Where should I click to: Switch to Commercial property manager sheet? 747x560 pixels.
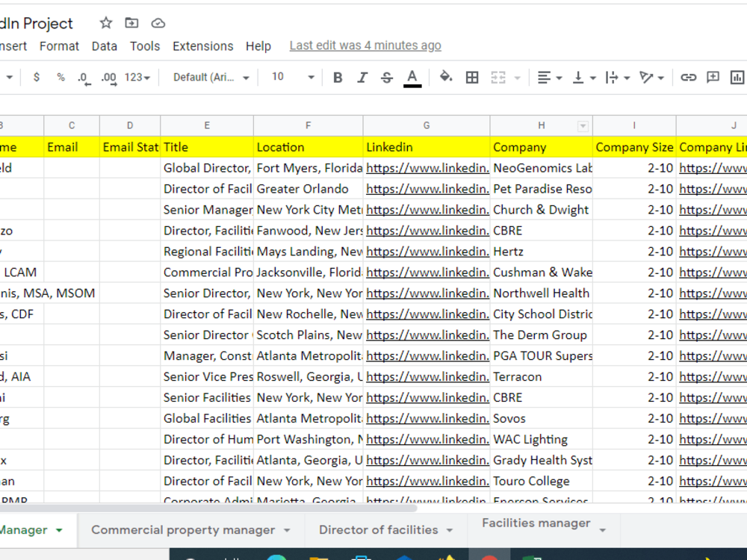click(183, 530)
